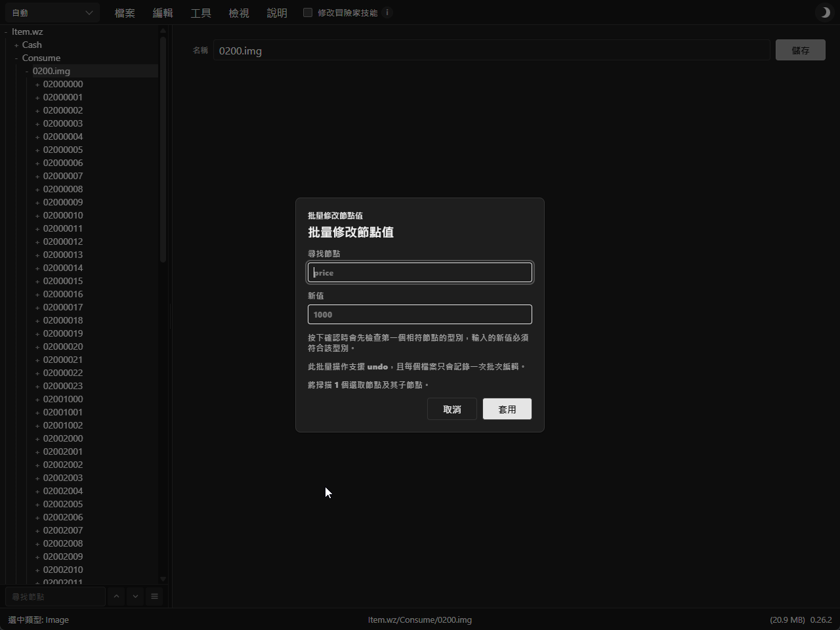Collapse the 0200.img node

click(27, 72)
